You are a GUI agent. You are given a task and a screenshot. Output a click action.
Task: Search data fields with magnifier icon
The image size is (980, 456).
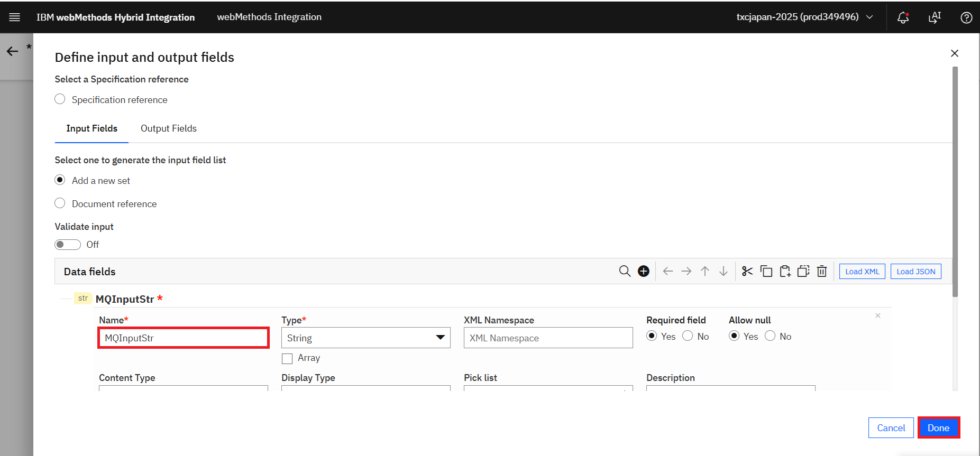coord(625,271)
